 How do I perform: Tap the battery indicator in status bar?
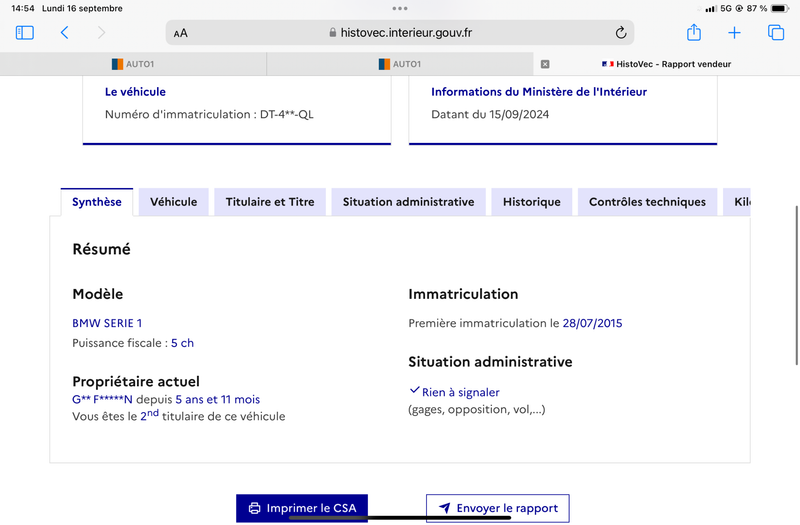780,8
